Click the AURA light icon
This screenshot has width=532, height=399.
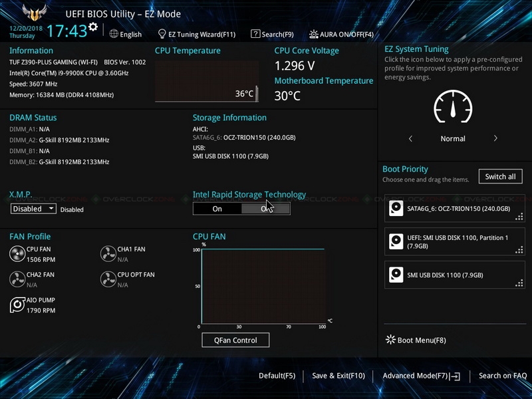[x=313, y=35]
